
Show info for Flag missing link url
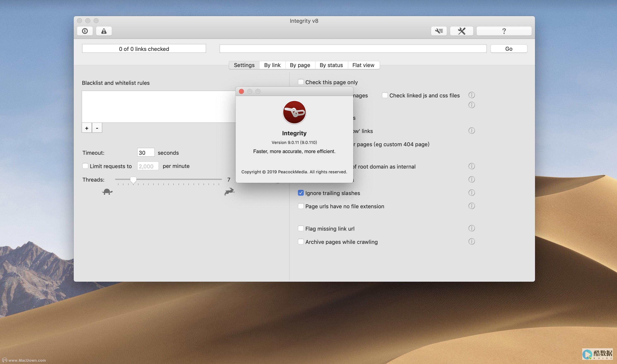point(471,228)
